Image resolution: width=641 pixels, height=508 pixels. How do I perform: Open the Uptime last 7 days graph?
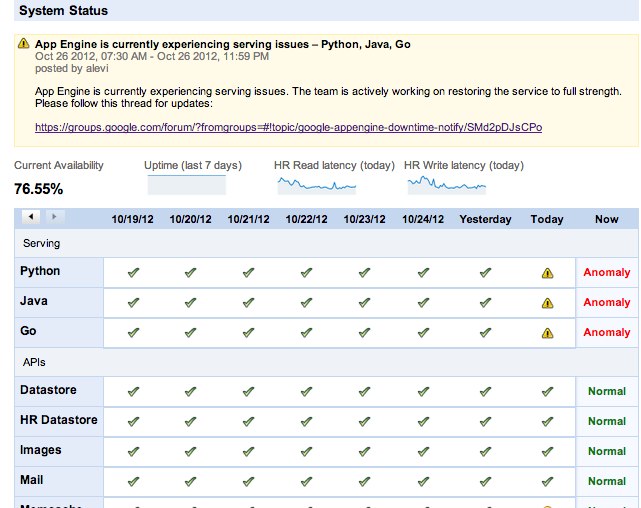[187, 185]
